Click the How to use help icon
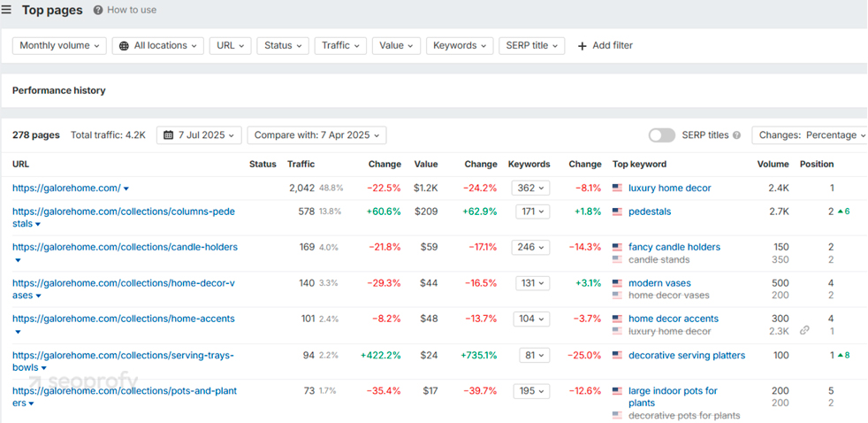868x423 pixels. coord(98,10)
